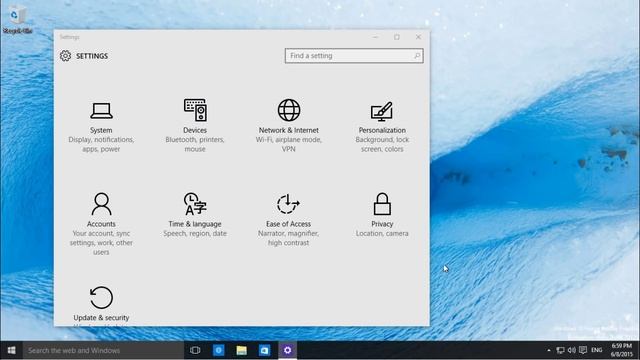Screen dimensions: 640x360
Task: Open Task View from the taskbar
Action: point(195,350)
